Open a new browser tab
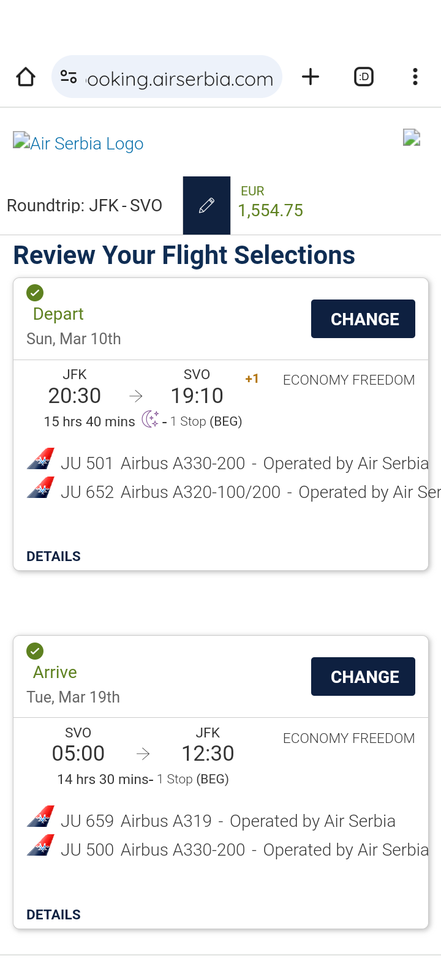The image size is (441, 980). (311, 77)
